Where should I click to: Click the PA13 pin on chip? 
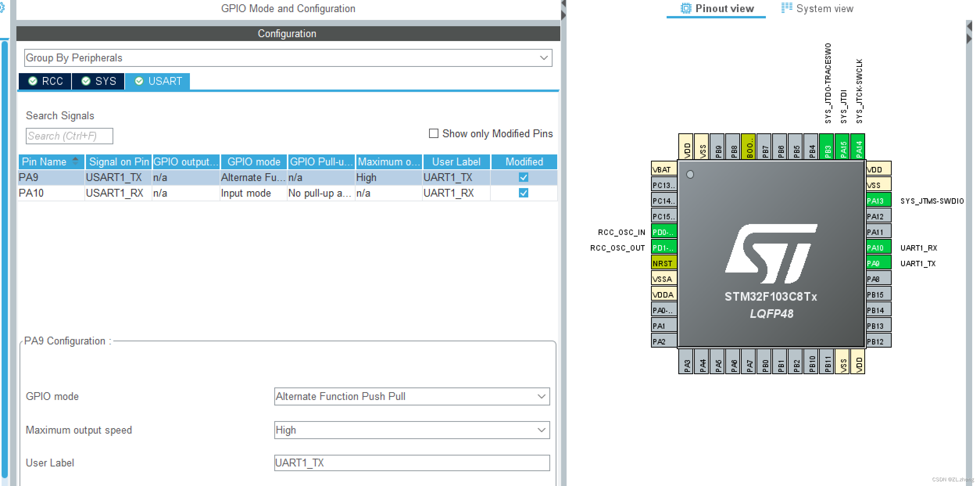point(878,201)
